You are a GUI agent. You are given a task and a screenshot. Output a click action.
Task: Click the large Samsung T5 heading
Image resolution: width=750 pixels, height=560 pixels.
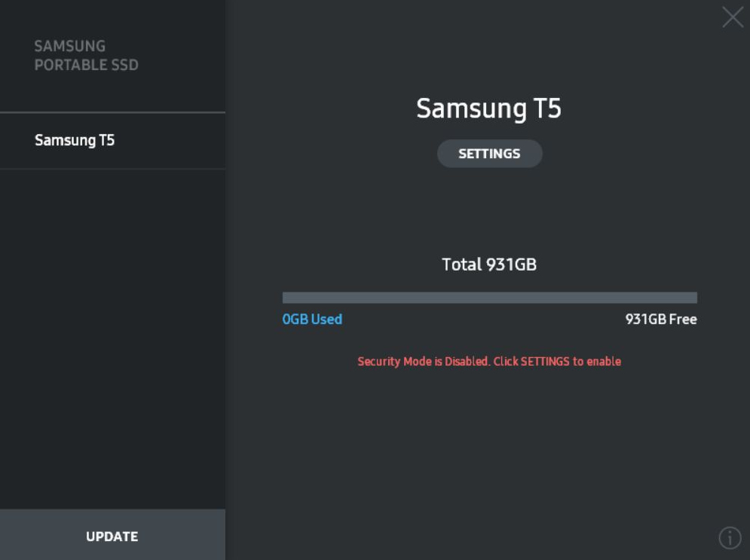pos(488,109)
